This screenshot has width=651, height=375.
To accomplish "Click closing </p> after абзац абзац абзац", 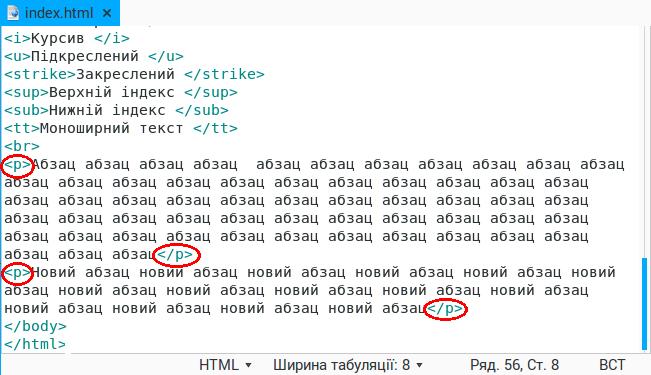I will (x=176, y=254).
